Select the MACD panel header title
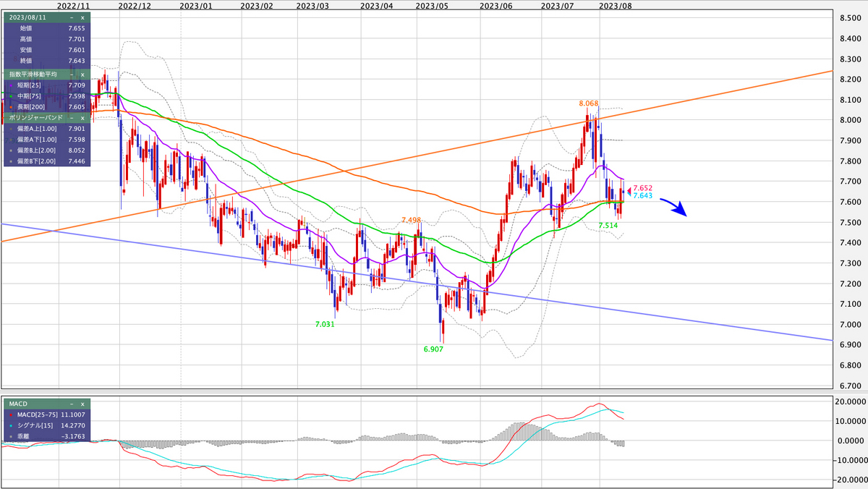The height and width of the screenshot is (489, 868). point(17,403)
